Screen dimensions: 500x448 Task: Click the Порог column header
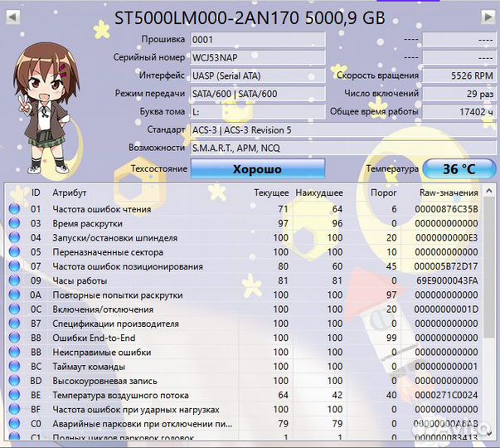tap(383, 193)
